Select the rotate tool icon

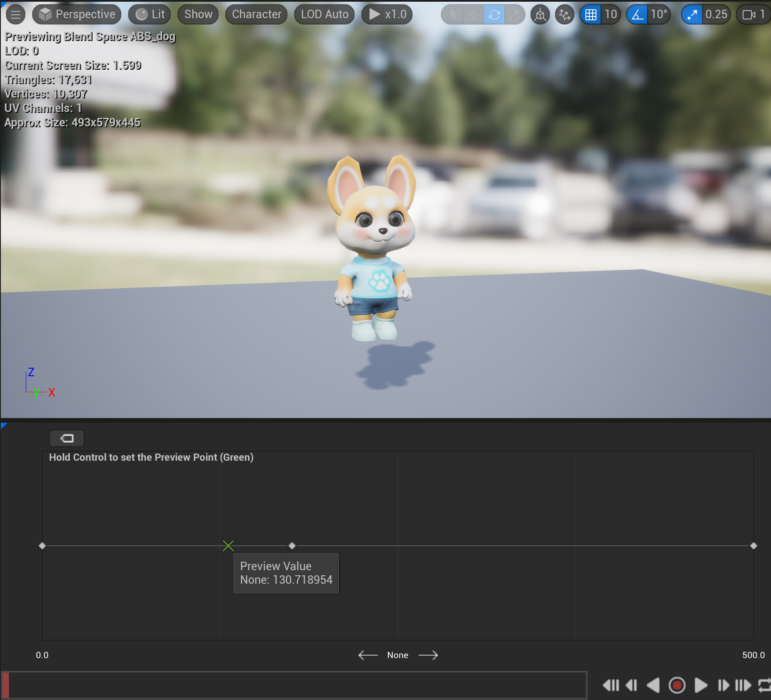click(494, 15)
